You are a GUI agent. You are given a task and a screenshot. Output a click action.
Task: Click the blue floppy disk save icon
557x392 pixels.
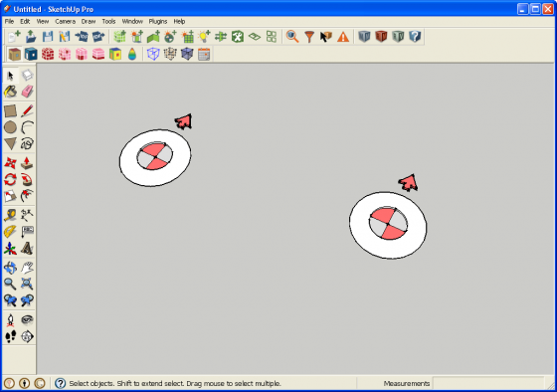point(48,36)
